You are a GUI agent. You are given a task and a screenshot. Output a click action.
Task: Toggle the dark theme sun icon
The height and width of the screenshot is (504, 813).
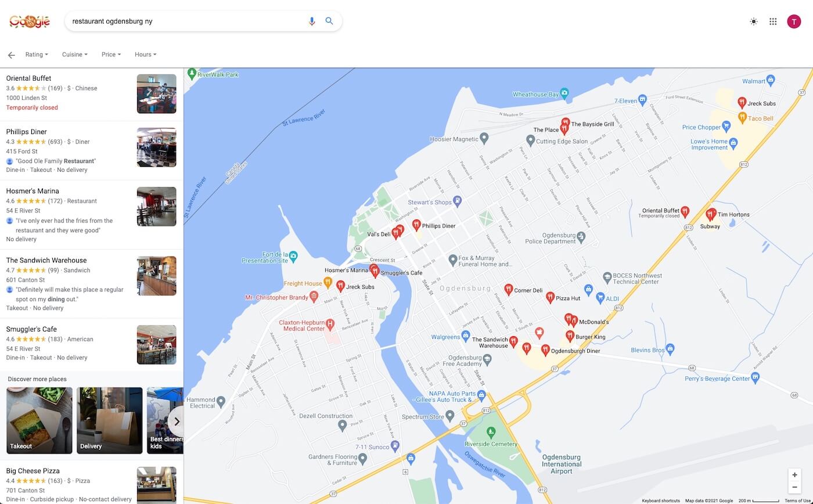(x=754, y=21)
